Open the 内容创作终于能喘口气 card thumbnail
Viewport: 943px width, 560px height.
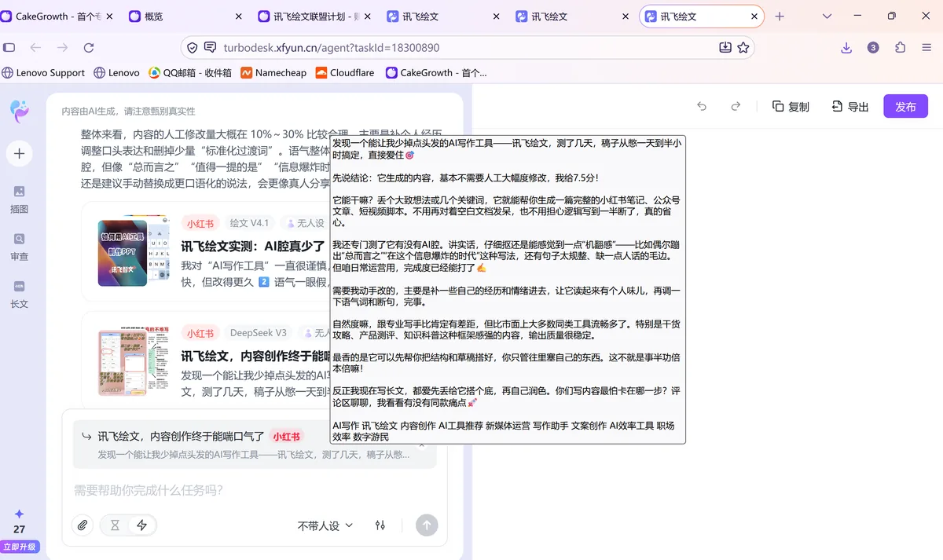(x=133, y=361)
